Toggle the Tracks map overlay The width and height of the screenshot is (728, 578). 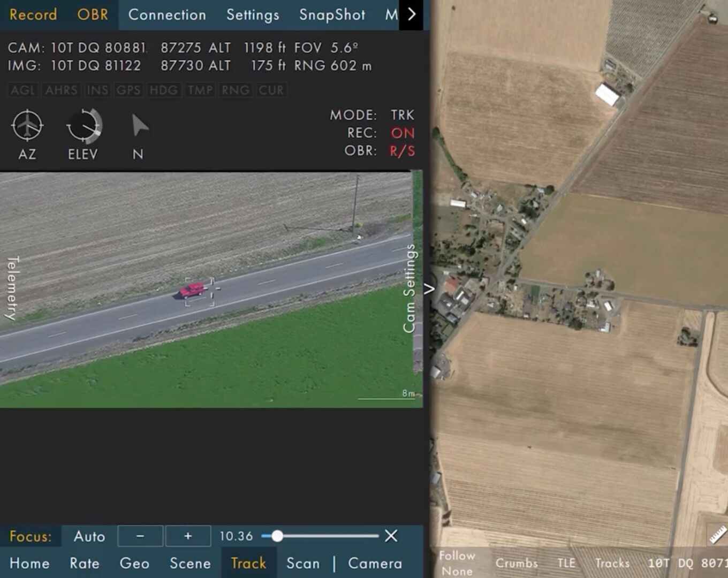coord(612,563)
